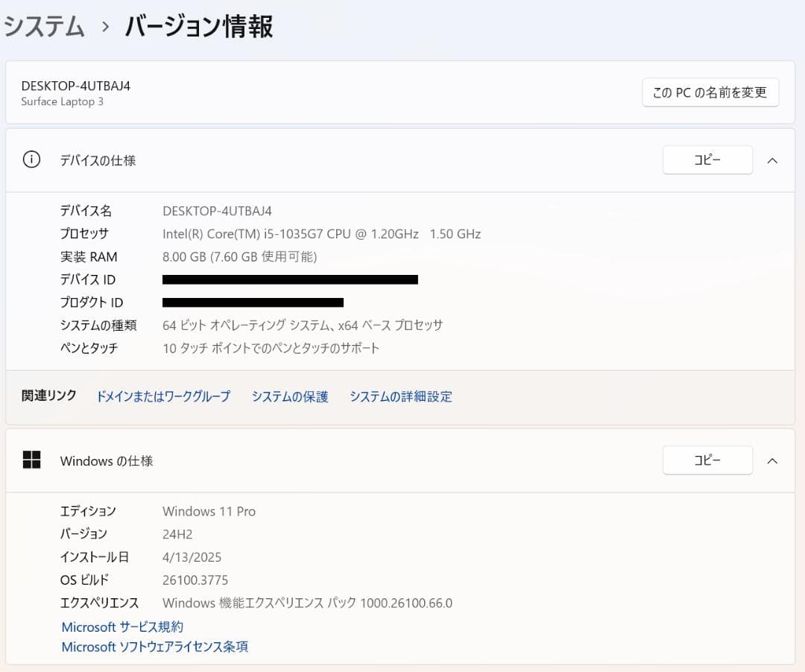This screenshot has height=672, width=805.
Task: Open システムの詳細設定 settings link
Action: 400,396
